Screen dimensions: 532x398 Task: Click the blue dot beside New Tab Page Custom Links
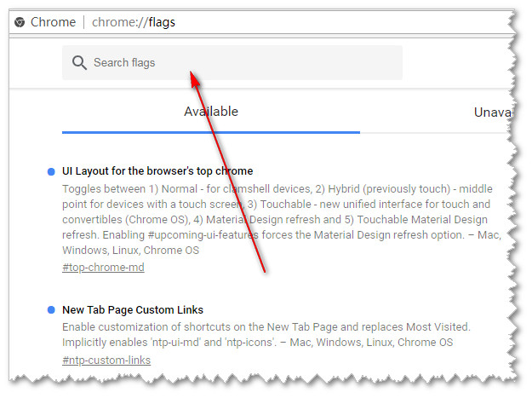click(x=52, y=309)
